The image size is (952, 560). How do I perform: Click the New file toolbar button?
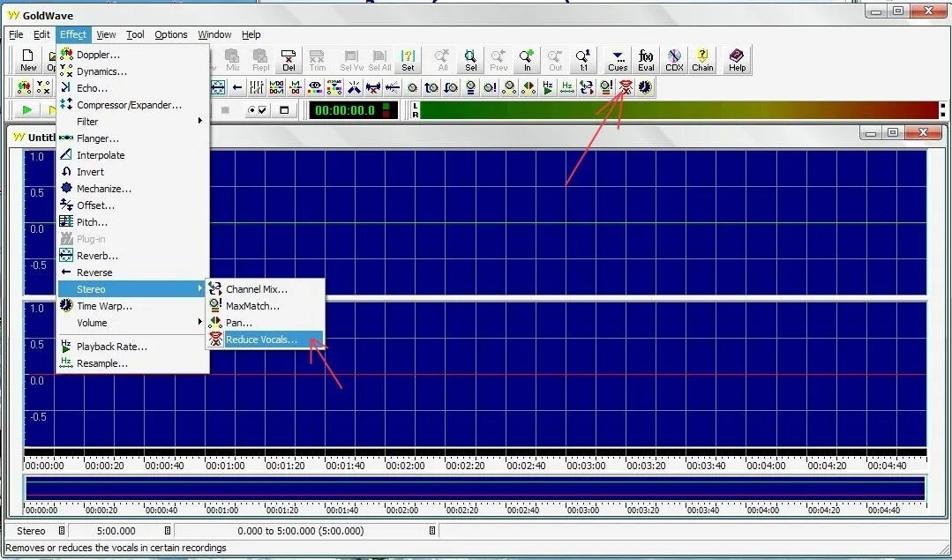(28, 60)
